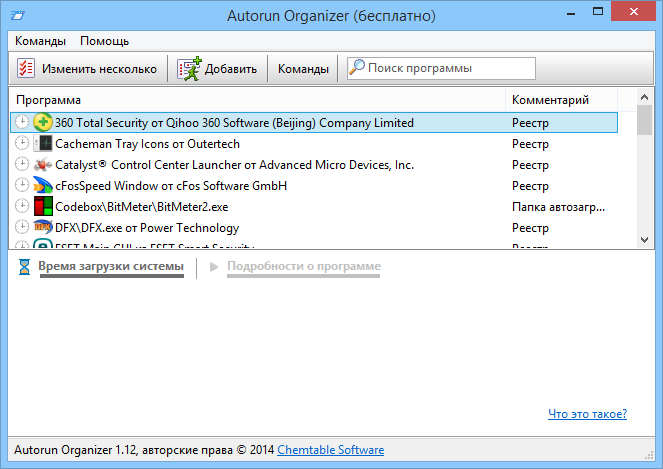Open the Команды menu in menu bar
The image size is (663, 469).
click(40, 41)
